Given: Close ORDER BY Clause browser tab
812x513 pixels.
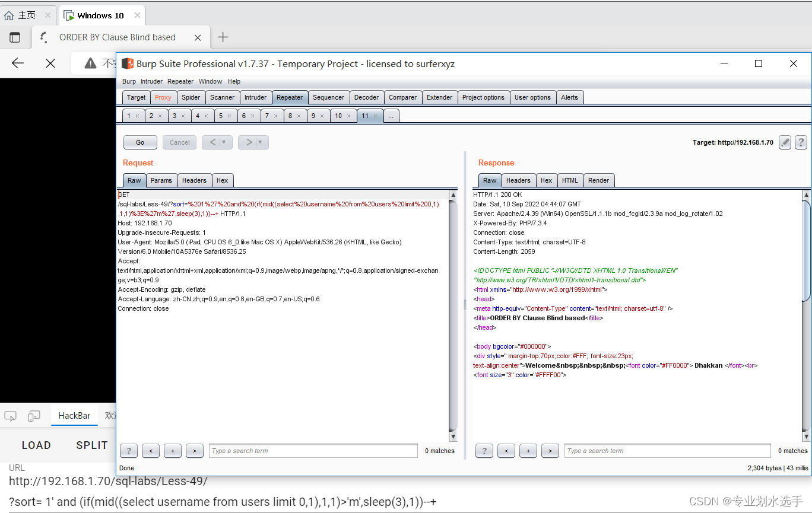Looking at the screenshot, I should pyautogui.click(x=198, y=37).
